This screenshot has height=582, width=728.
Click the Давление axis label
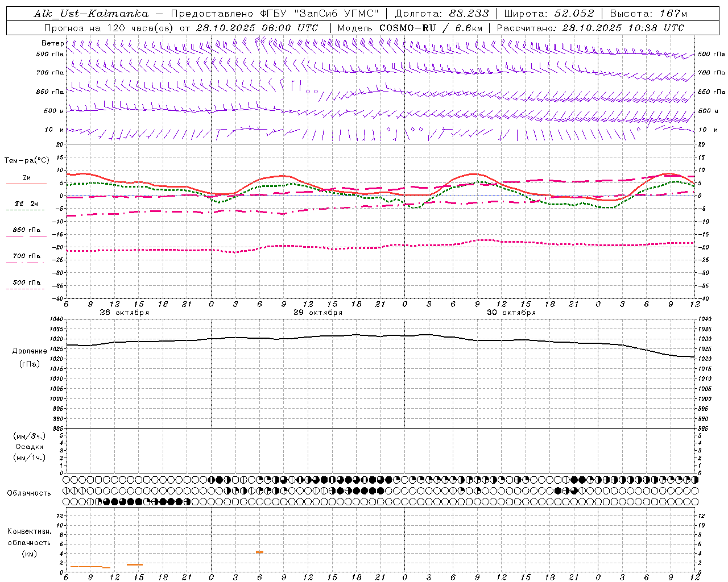[x=30, y=351]
